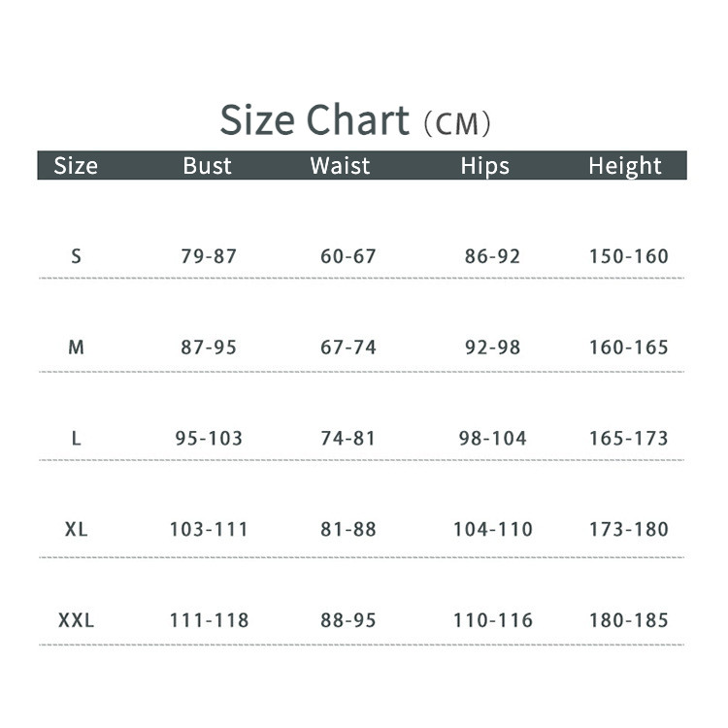Click the Size column header
This screenshot has width=728, height=728.
(x=76, y=166)
